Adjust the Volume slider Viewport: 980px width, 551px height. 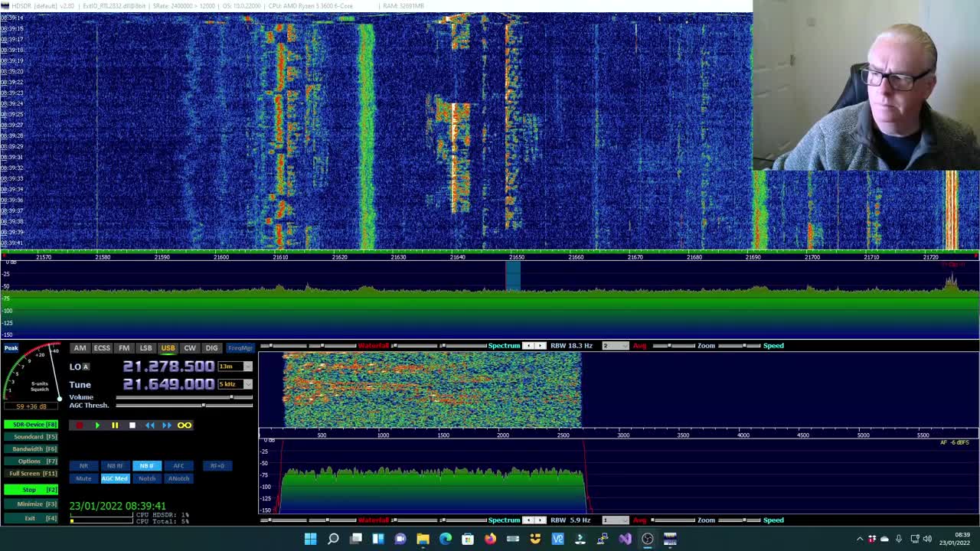(184, 397)
